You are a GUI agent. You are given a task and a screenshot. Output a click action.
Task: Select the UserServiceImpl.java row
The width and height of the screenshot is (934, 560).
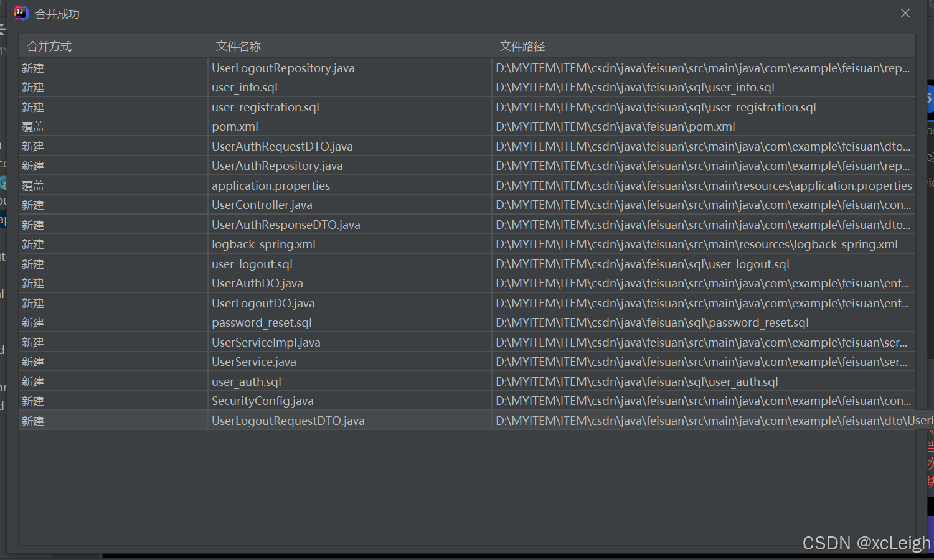tap(266, 343)
